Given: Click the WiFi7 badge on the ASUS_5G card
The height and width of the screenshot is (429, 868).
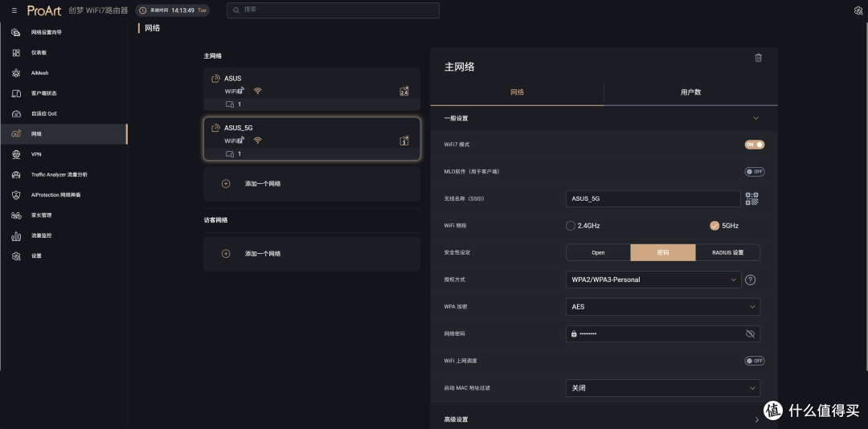Looking at the screenshot, I should click(x=234, y=140).
